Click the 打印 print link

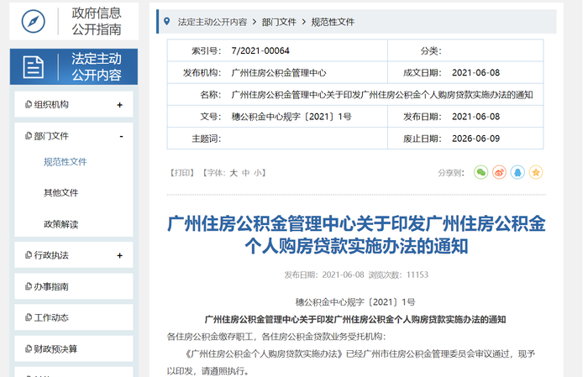pos(182,173)
